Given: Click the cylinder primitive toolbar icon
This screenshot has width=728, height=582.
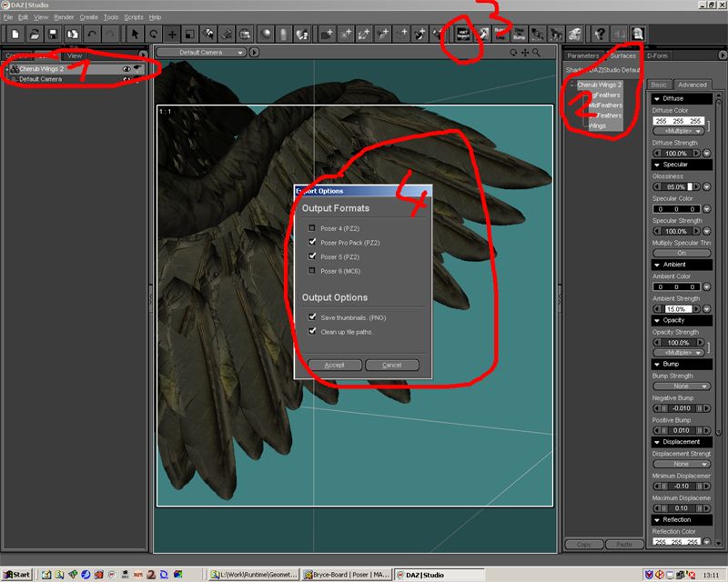Looking at the screenshot, I should point(284,34).
